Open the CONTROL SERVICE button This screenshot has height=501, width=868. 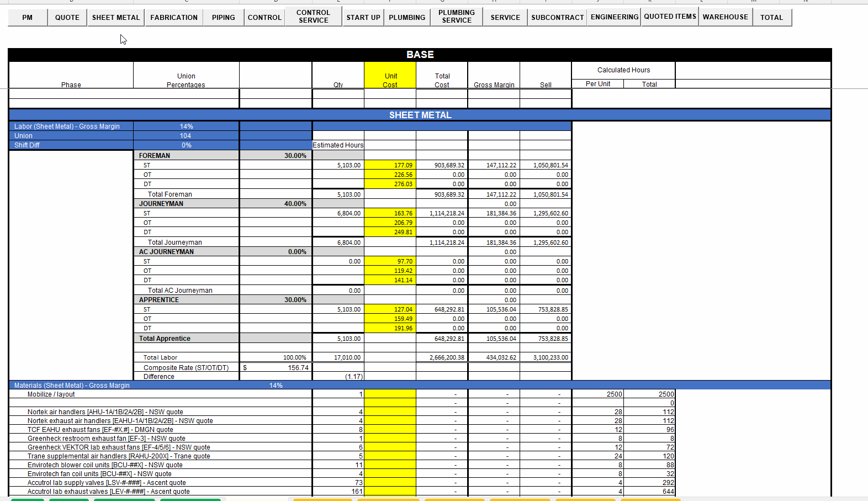[x=314, y=17]
